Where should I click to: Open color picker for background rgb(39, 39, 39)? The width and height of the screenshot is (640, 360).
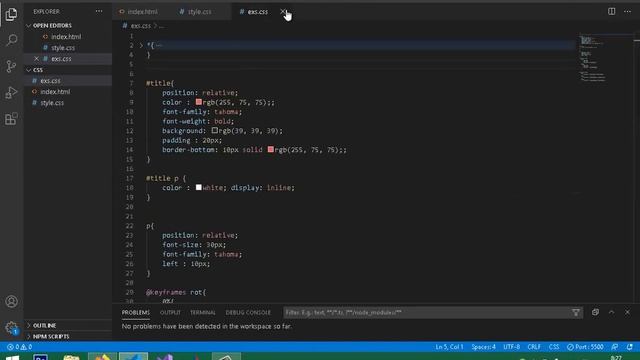(215, 131)
